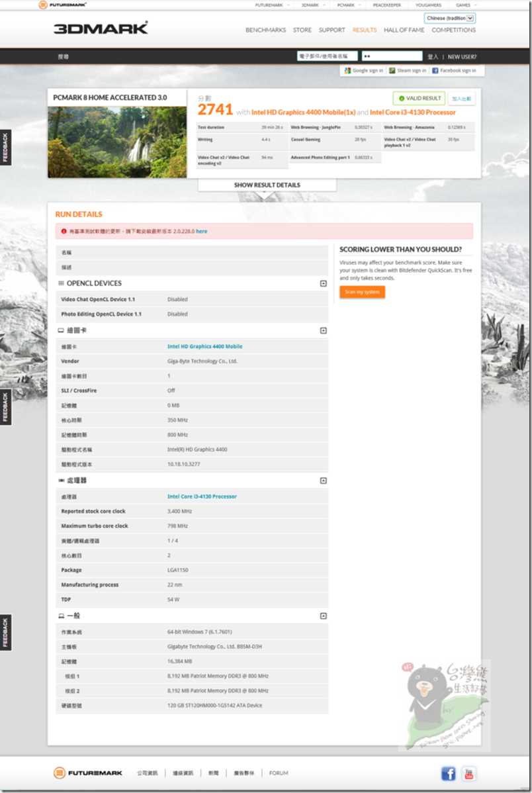This screenshot has height=793, width=532.
Task: Open the FUTUREMARK top bar dropdown
Action: [272, 5]
